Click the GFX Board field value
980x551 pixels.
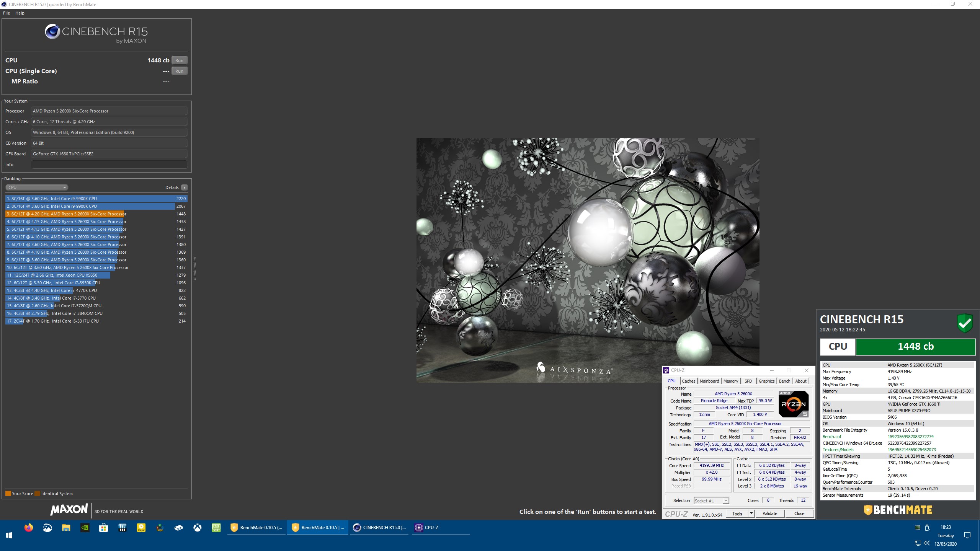pyautogui.click(x=109, y=154)
